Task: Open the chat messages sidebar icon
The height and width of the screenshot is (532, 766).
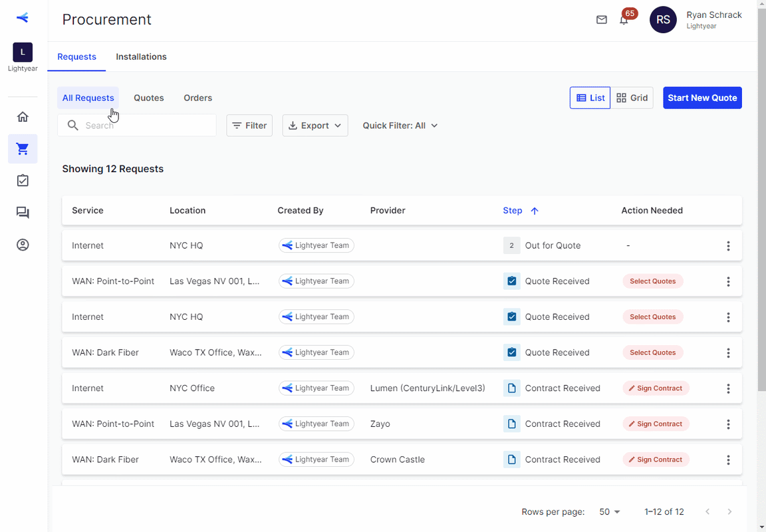Action: [23, 213]
